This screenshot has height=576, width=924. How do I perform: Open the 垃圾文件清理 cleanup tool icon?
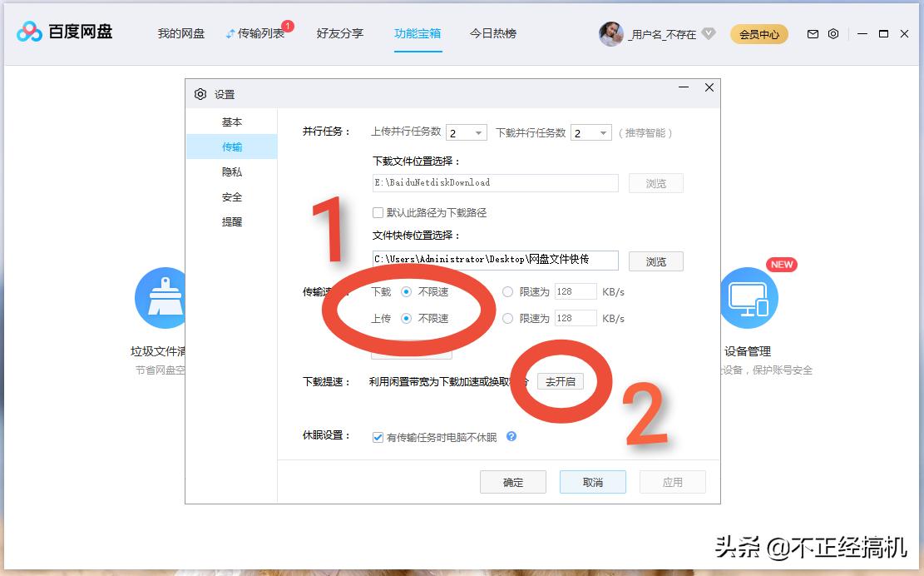[x=161, y=297]
